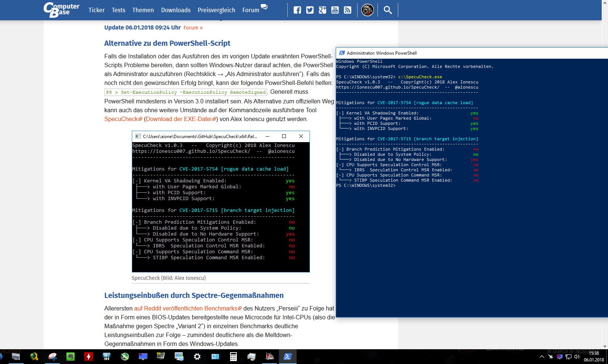
Task: Open the RSS feed icon
Action: click(x=348, y=10)
